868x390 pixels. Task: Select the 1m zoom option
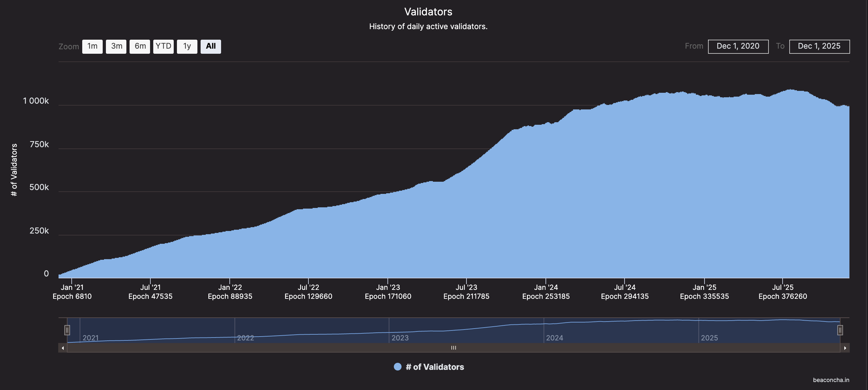point(92,46)
